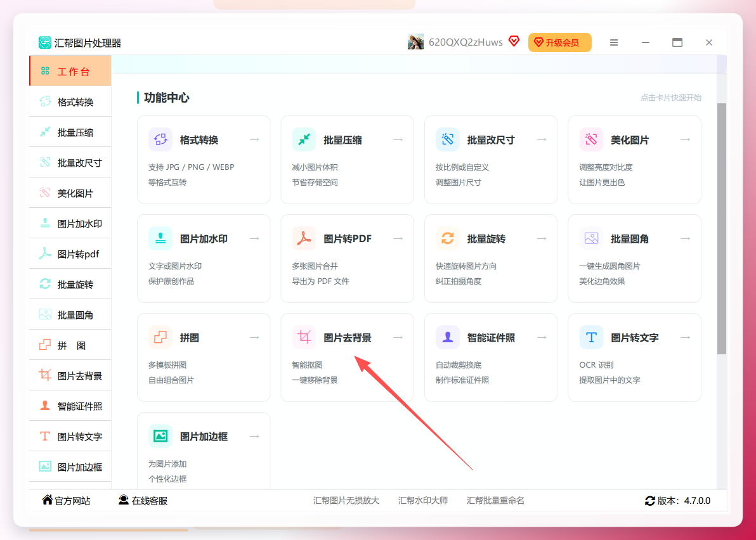Viewport: 756px width, 540px height.
Task: Click the 批量改尺寸 card icon
Action: 448,139
